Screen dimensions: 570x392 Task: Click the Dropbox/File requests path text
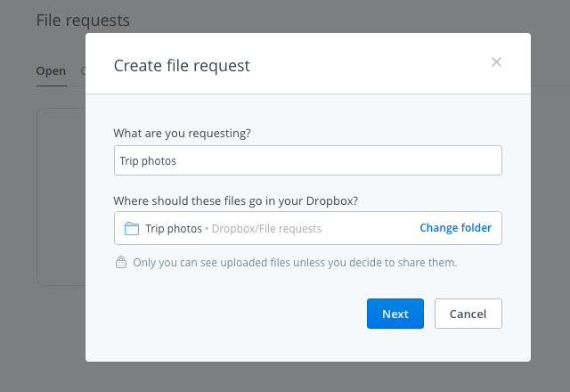point(266,228)
